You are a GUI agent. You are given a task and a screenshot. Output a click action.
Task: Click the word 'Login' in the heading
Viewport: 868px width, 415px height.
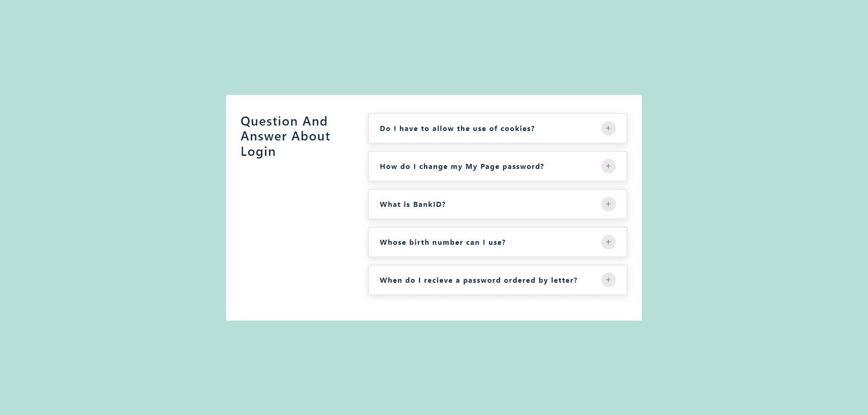coord(258,152)
